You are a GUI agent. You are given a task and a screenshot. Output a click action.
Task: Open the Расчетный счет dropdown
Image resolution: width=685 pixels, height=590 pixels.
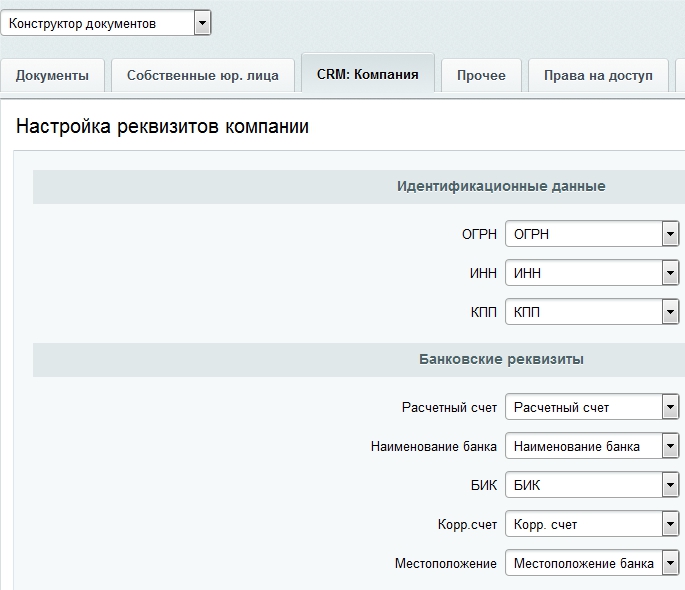pos(592,407)
